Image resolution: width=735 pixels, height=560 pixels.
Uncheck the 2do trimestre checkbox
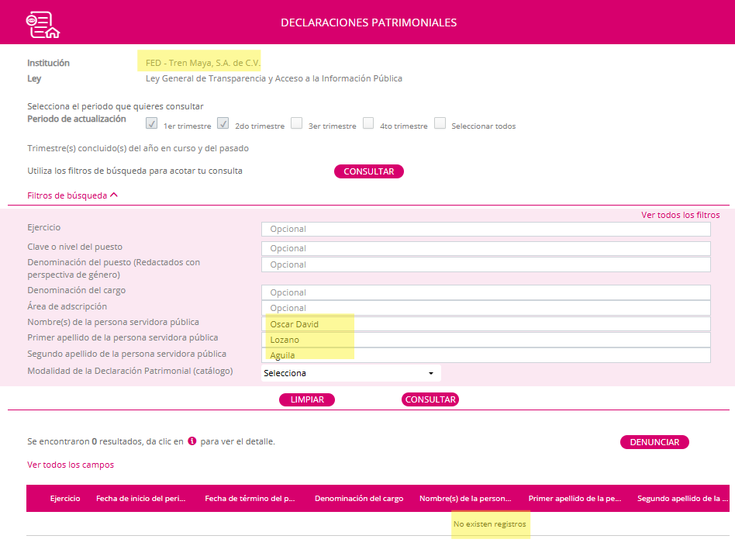223,123
